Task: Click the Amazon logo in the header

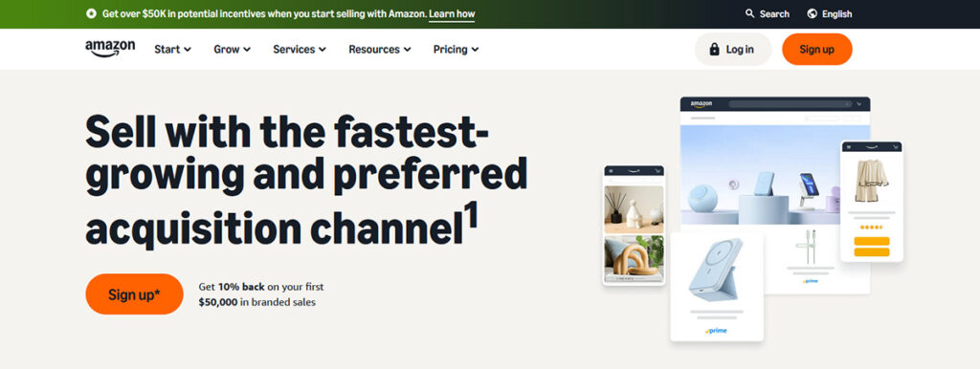Action: [x=110, y=49]
